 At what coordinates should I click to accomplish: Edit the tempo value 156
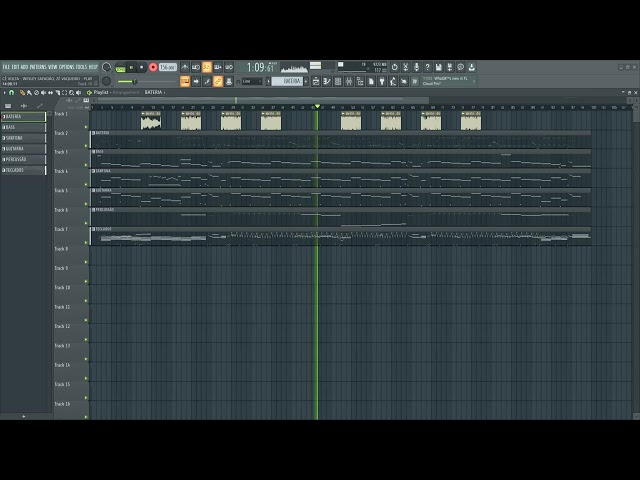[168, 67]
